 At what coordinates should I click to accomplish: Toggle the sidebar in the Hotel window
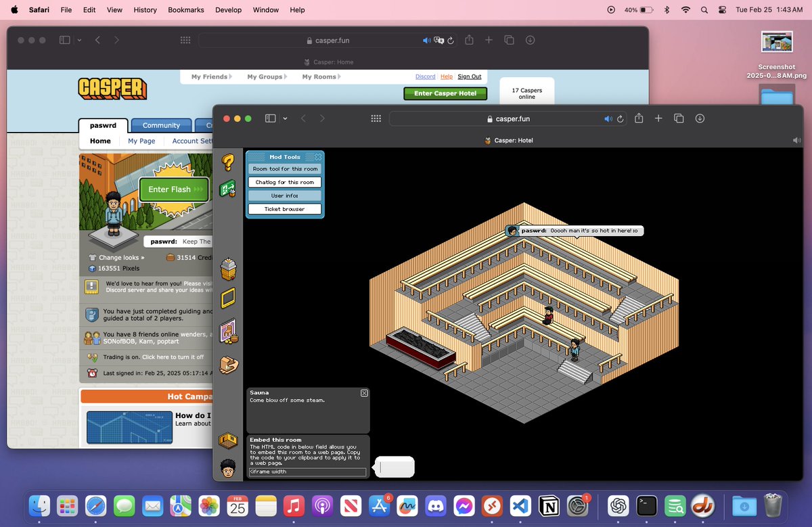tap(270, 118)
